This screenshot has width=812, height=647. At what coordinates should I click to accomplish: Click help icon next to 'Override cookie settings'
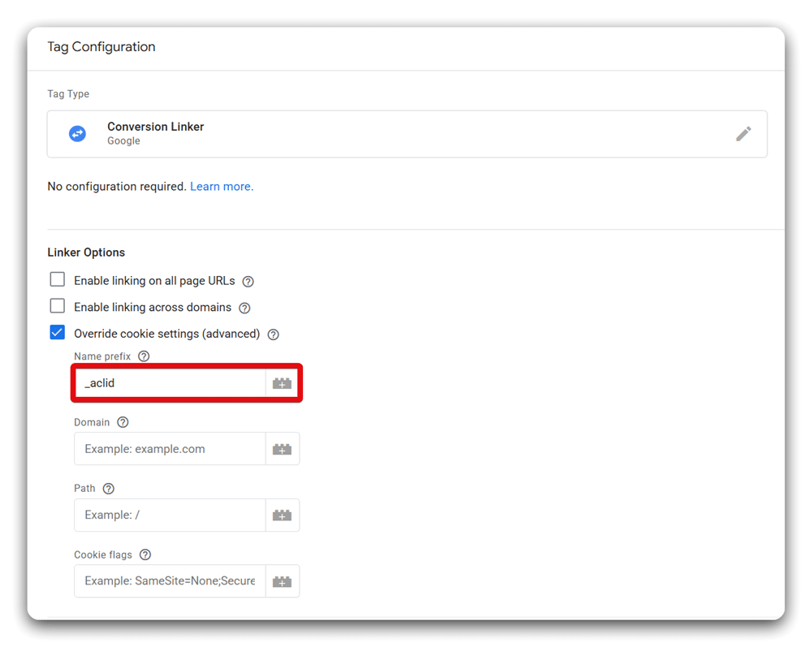coord(273,334)
